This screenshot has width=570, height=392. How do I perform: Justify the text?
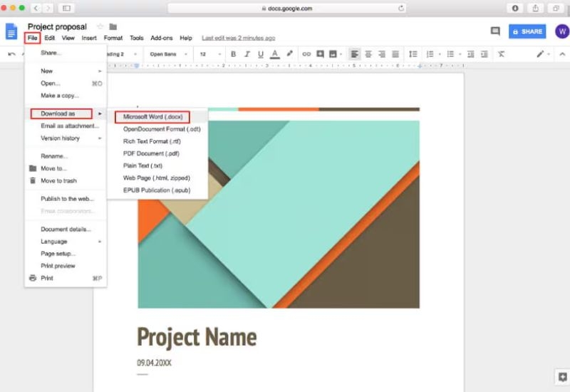(395, 54)
